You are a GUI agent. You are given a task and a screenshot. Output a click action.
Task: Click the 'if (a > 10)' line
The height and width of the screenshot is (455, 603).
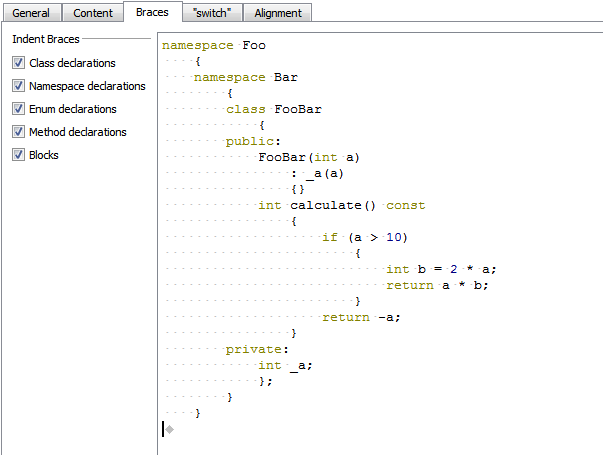(x=365, y=237)
